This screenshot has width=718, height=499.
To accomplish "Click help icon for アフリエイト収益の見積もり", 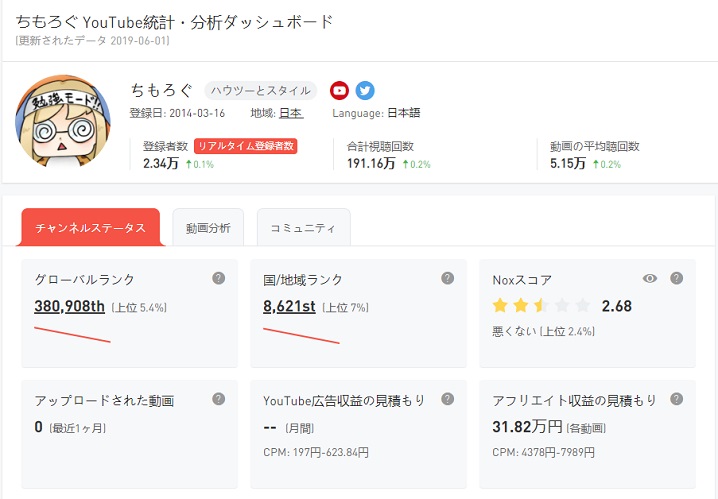I will [676, 399].
